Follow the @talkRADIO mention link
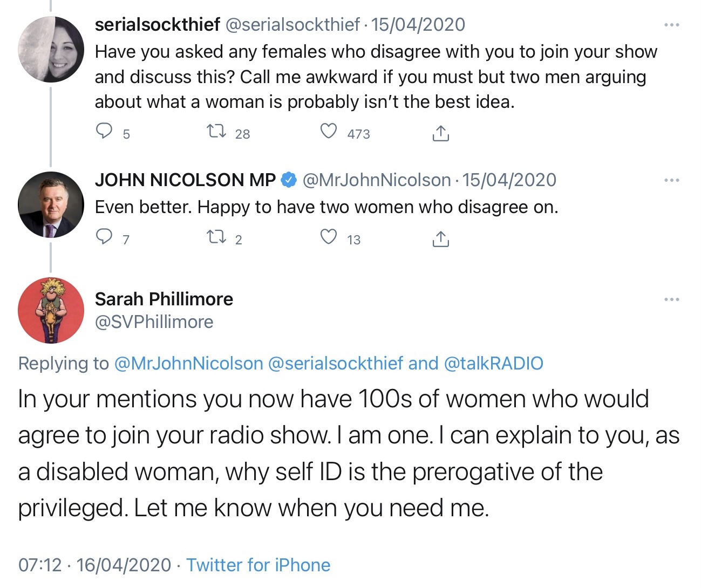The width and height of the screenshot is (701, 588). click(493, 364)
